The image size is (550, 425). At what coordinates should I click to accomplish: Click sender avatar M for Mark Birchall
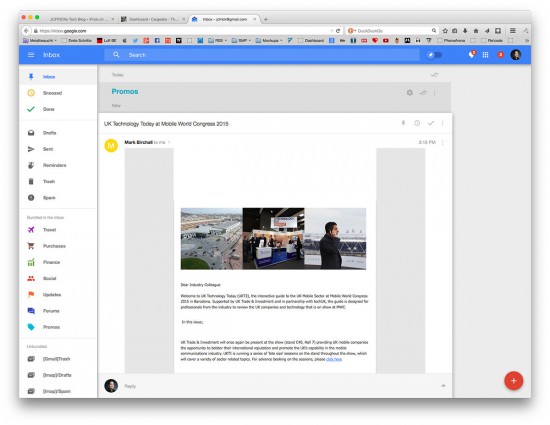click(x=111, y=146)
